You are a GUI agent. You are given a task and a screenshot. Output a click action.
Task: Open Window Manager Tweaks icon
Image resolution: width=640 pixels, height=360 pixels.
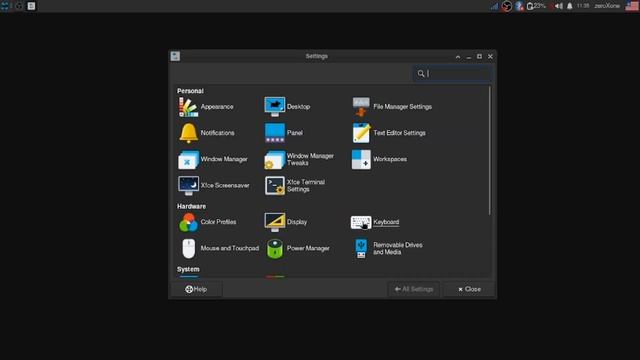coord(275,160)
